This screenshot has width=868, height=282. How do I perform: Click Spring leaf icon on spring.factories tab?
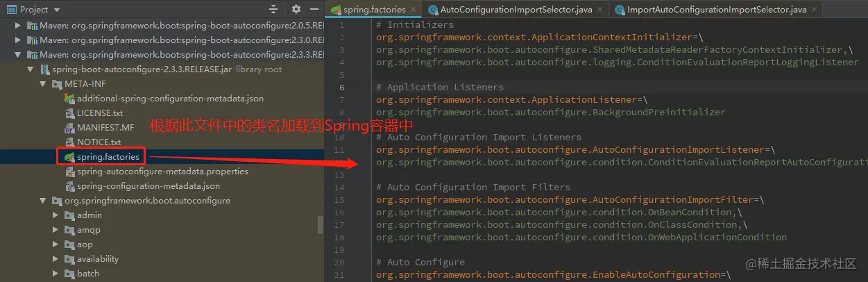pyautogui.click(x=336, y=10)
